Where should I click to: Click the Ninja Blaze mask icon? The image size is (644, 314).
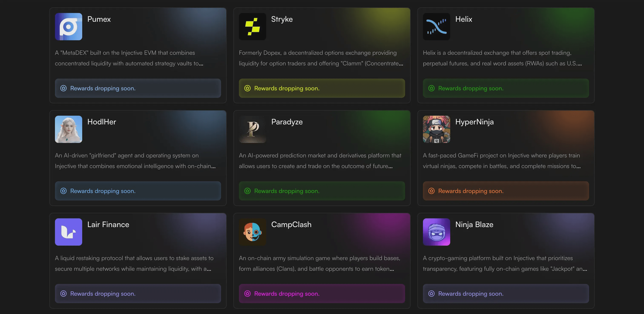(x=437, y=232)
